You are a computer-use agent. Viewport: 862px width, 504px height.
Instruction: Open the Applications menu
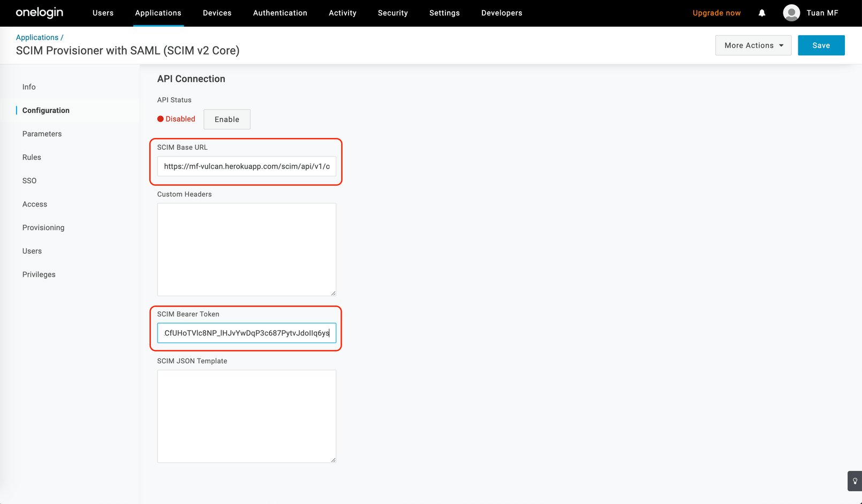158,13
